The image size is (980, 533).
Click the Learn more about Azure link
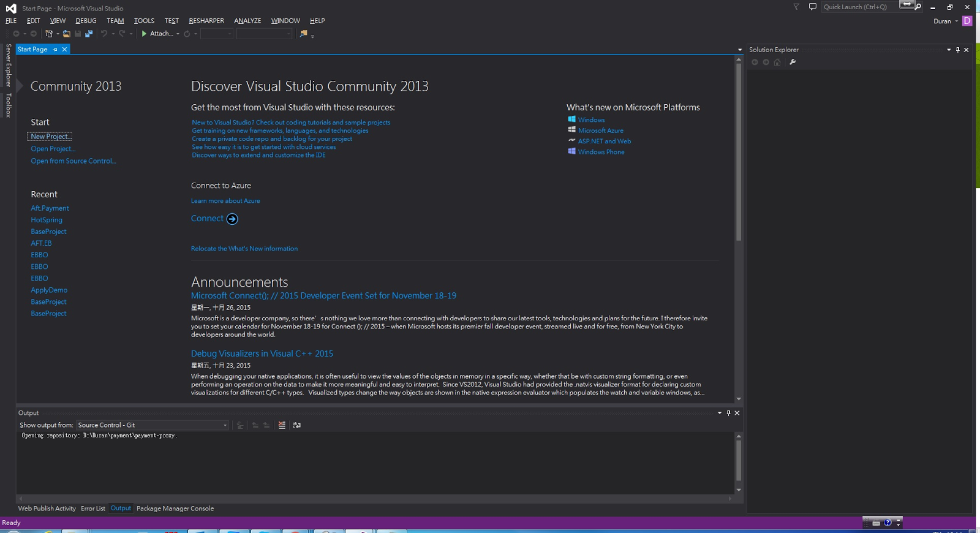coord(225,201)
